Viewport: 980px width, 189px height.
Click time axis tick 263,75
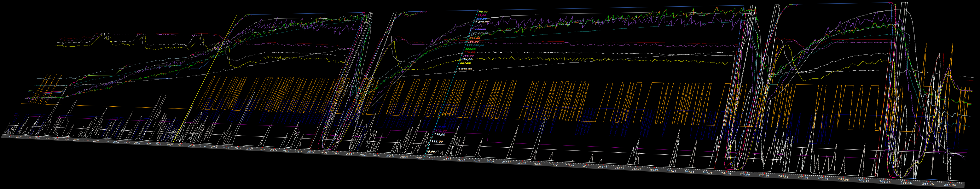pyautogui.click(x=637, y=169)
